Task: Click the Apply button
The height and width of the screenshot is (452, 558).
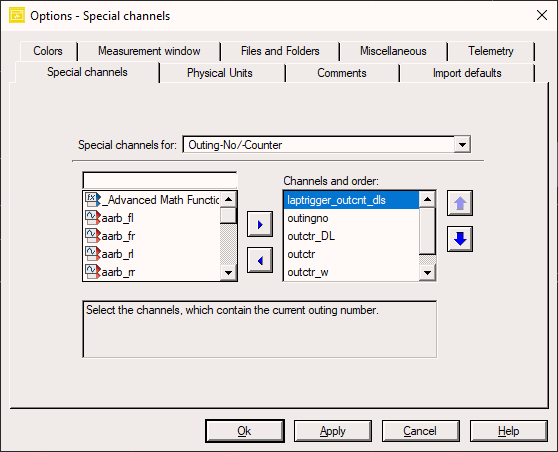Action: (333, 431)
